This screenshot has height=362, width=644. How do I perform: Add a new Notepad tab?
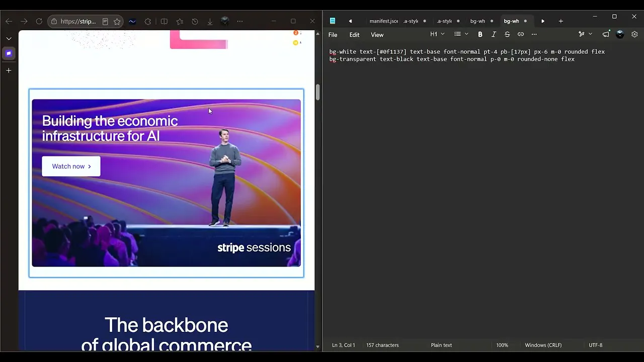click(x=561, y=21)
